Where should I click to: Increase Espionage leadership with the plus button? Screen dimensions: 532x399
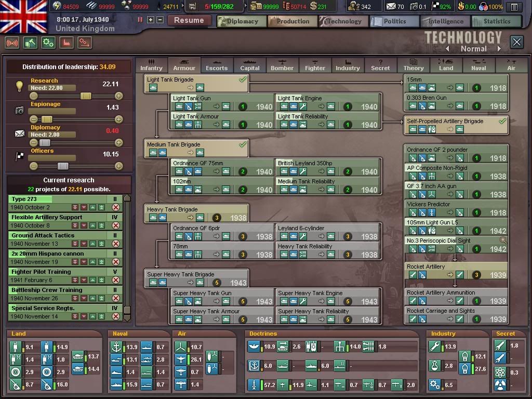[x=119, y=119]
